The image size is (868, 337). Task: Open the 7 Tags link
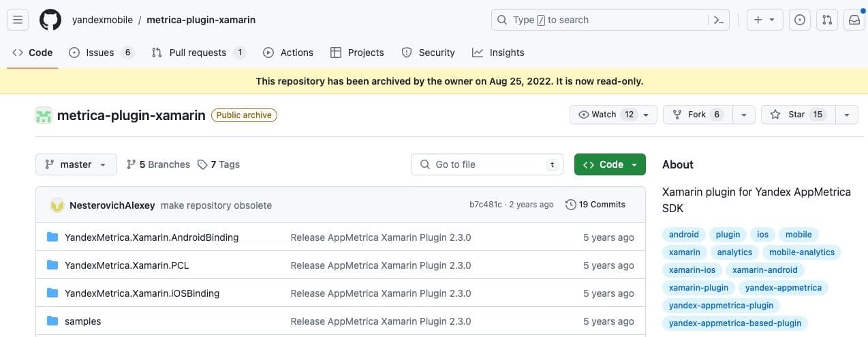(x=219, y=164)
